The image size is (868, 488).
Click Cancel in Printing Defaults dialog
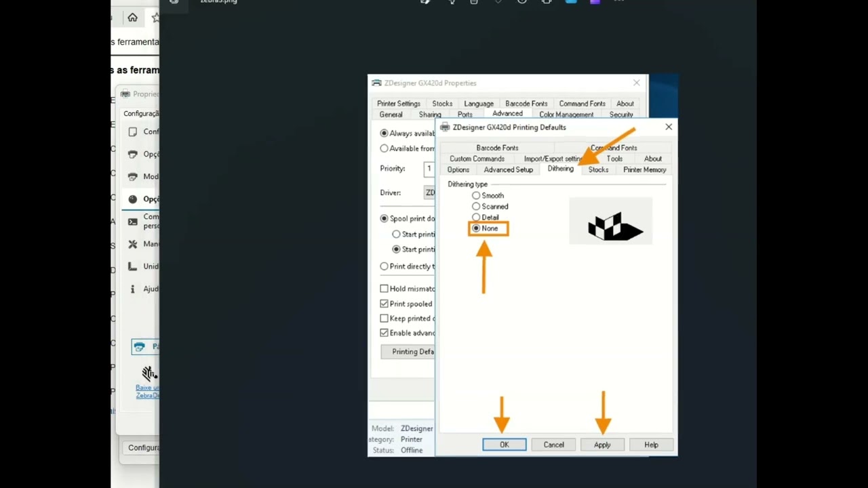553,445
